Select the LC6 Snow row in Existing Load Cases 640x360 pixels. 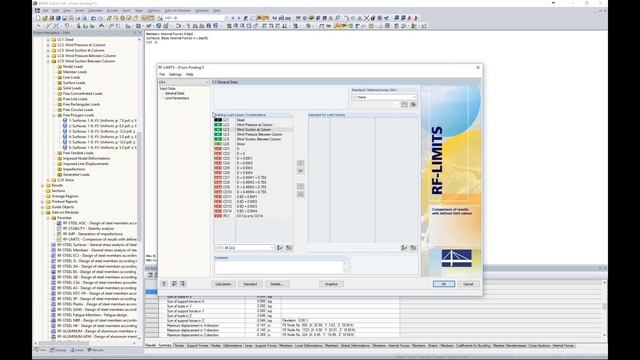pyautogui.click(x=253, y=144)
